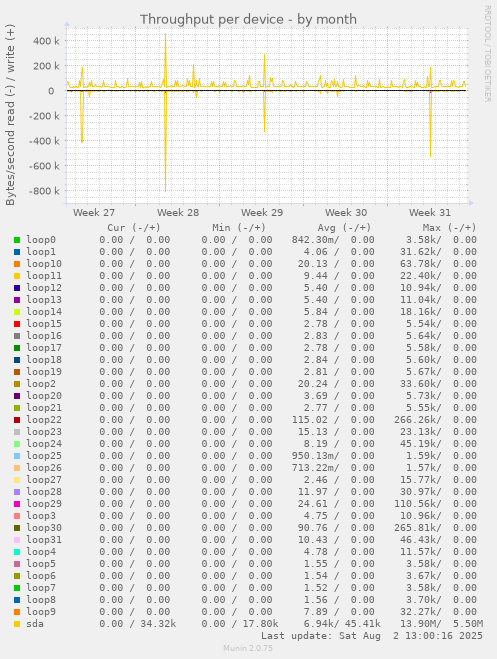Click the 'sda' device label

(x=35, y=624)
